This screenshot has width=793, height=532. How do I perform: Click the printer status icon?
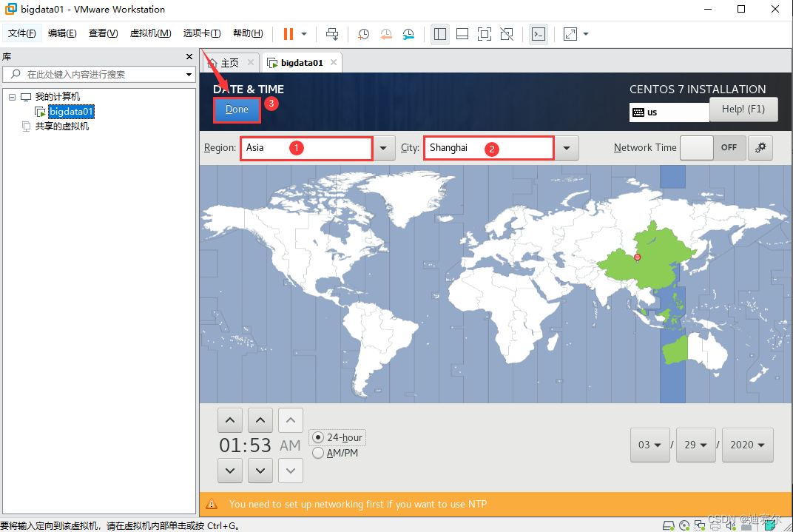click(715, 526)
